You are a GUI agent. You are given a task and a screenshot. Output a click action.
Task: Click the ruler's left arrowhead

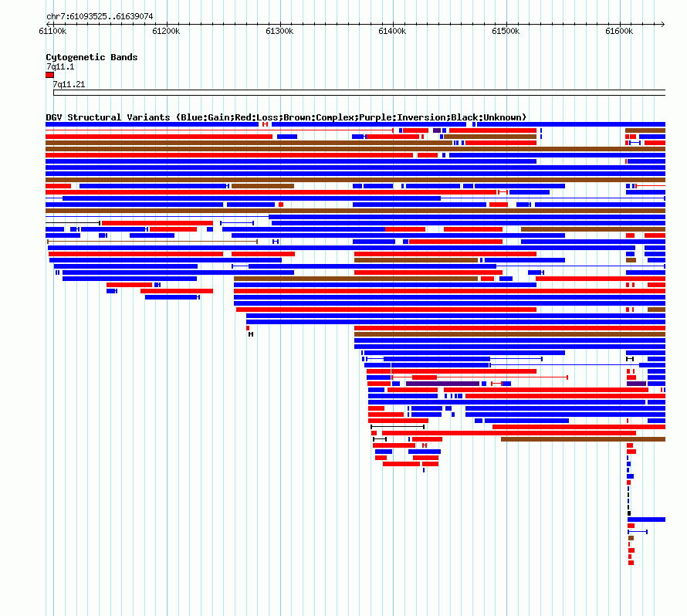coord(48,24)
